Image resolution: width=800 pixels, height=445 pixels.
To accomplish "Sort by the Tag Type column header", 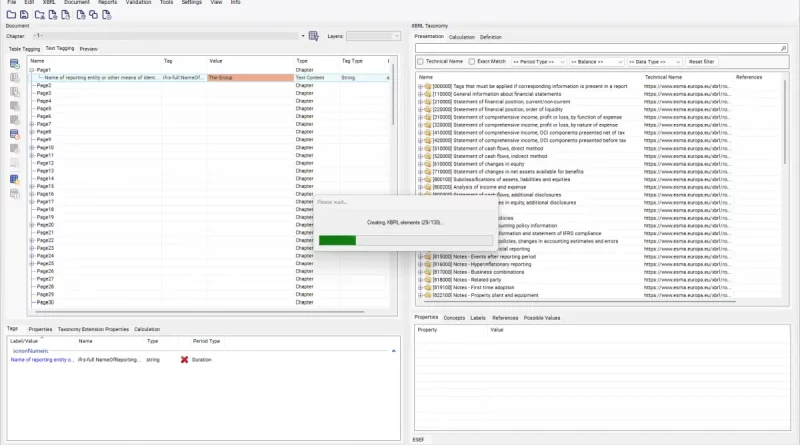I will point(352,61).
